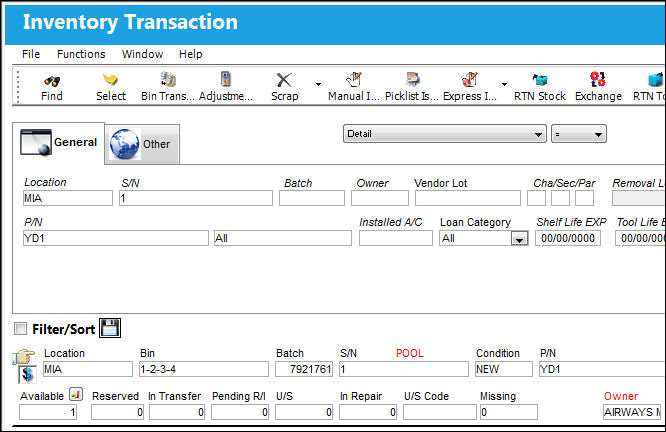Click the Condition field showing NEW
Screen dimensions: 666x432
tap(504, 369)
